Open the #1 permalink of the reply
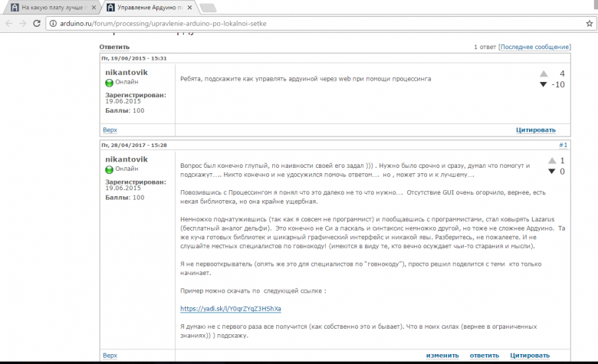 (x=563, y=144)
